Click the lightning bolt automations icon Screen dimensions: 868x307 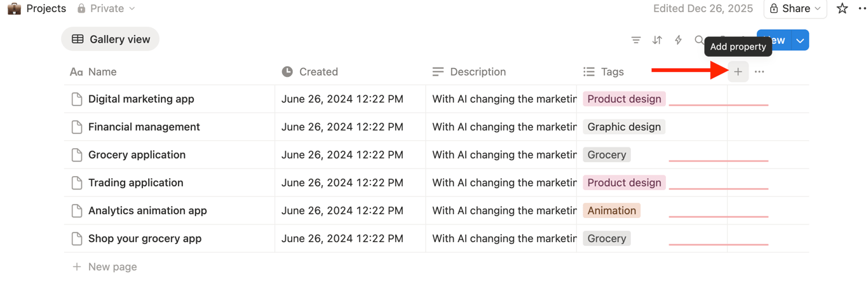(678, 40)
